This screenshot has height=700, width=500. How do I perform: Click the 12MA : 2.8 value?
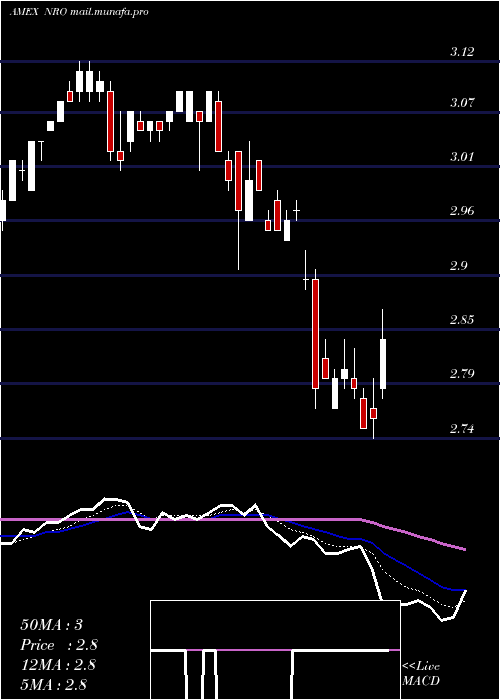pyautogui.click(x=58, y=665)
